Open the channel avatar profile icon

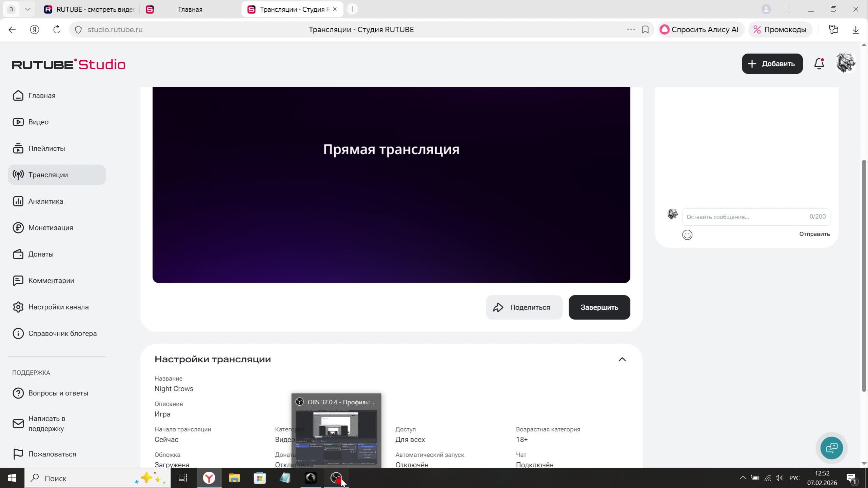845,63
